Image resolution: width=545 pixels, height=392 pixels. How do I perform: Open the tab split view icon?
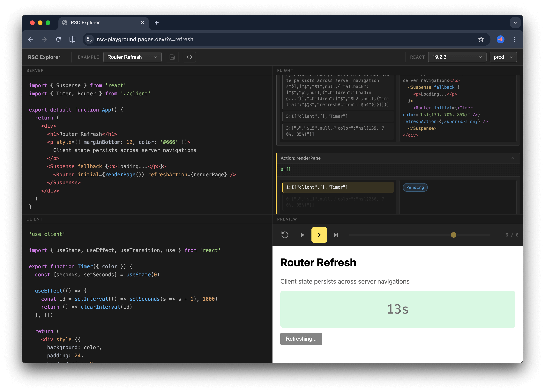pyautogui.click(x=72, y=39)
